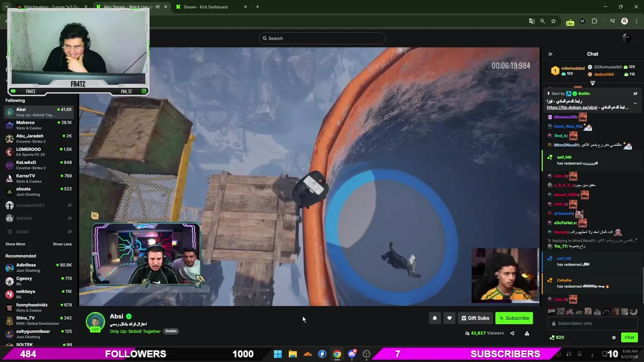Open Stino_TV recommended channel

[39, 320]
